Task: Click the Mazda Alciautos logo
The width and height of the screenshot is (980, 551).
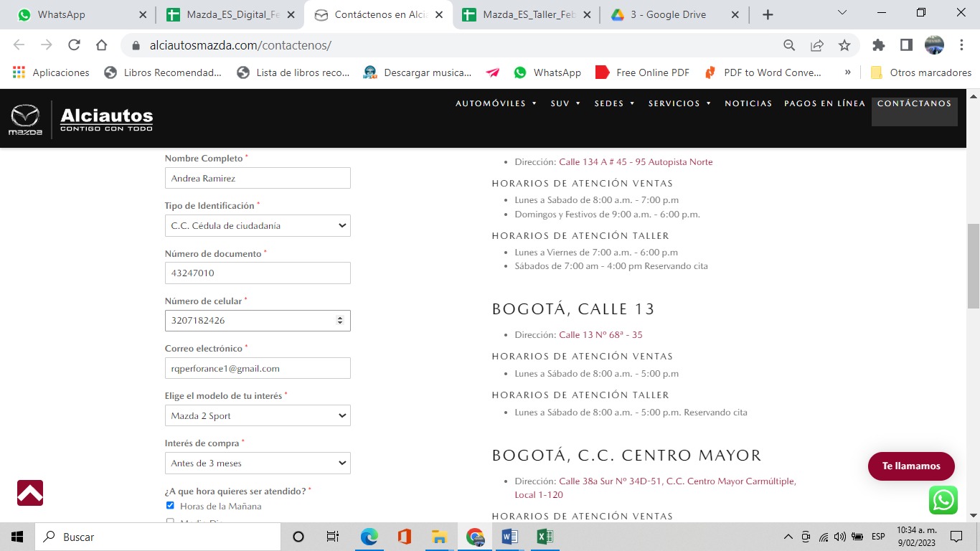Action: click(81, 119)
